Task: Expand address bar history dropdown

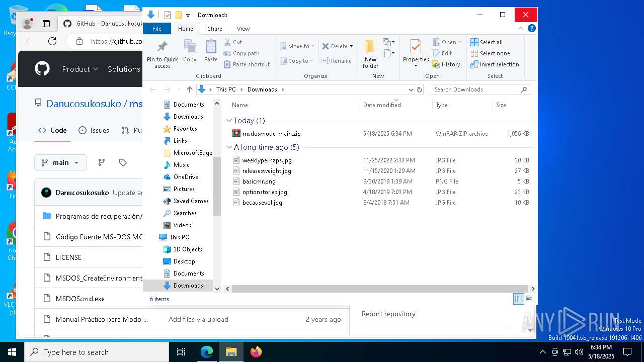Action: coord(411,89)
